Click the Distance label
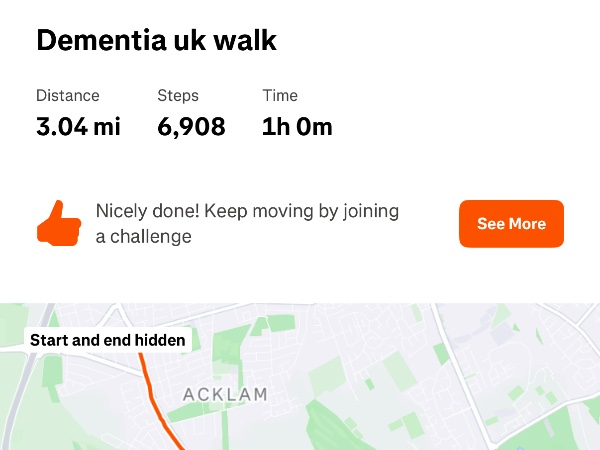 pyautogui.click(x=68, y=96)
